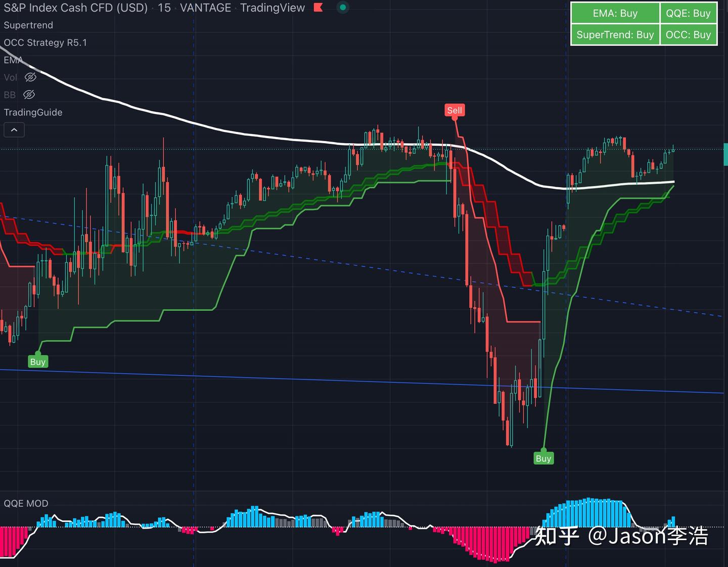Select the QQE MOD pane label

[x=26, y=503]
